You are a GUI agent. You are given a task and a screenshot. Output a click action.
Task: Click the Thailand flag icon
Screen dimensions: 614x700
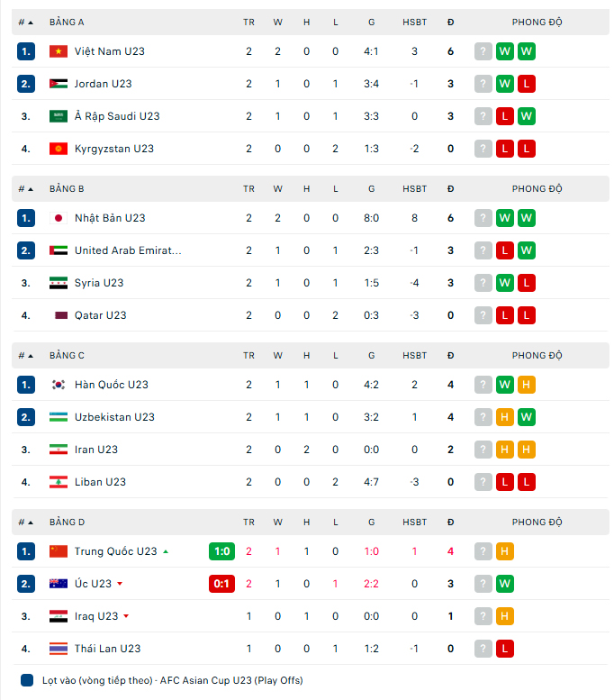click(x=59, y=649)
